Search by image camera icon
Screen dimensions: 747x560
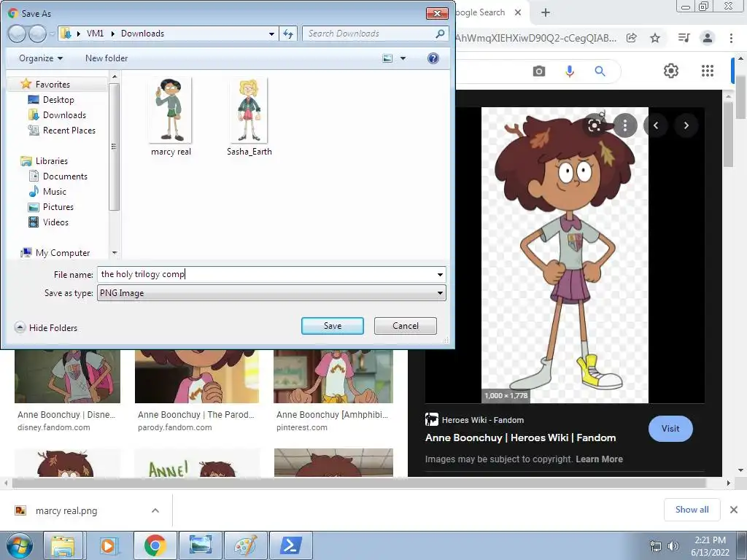pyautogui.click(x=539, y=71)
